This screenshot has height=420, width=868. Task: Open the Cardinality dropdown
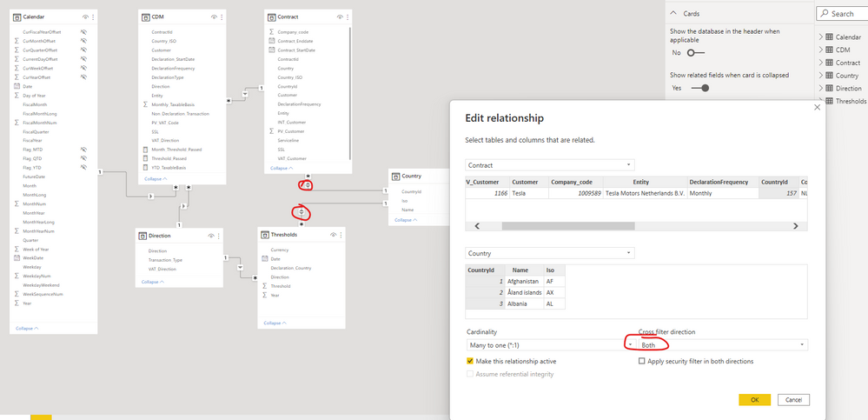(x=550, y=344)
